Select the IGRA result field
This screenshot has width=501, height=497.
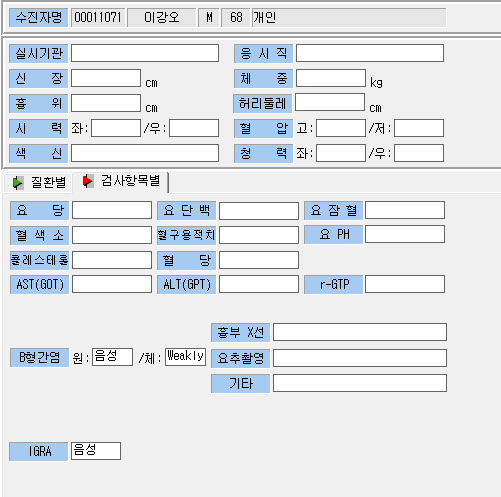click(x=96, y=451)
